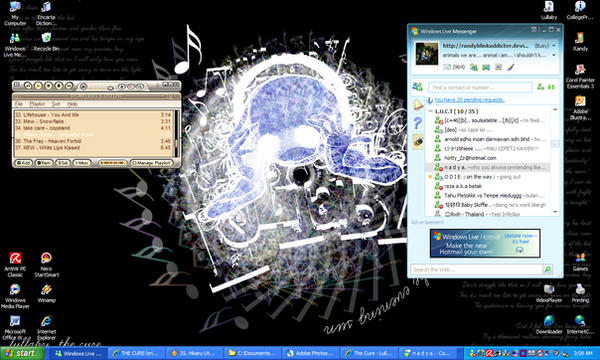Switch to Adobe Photoshop taskbar button
The image size is (600, 360).
tap(311, 353)
